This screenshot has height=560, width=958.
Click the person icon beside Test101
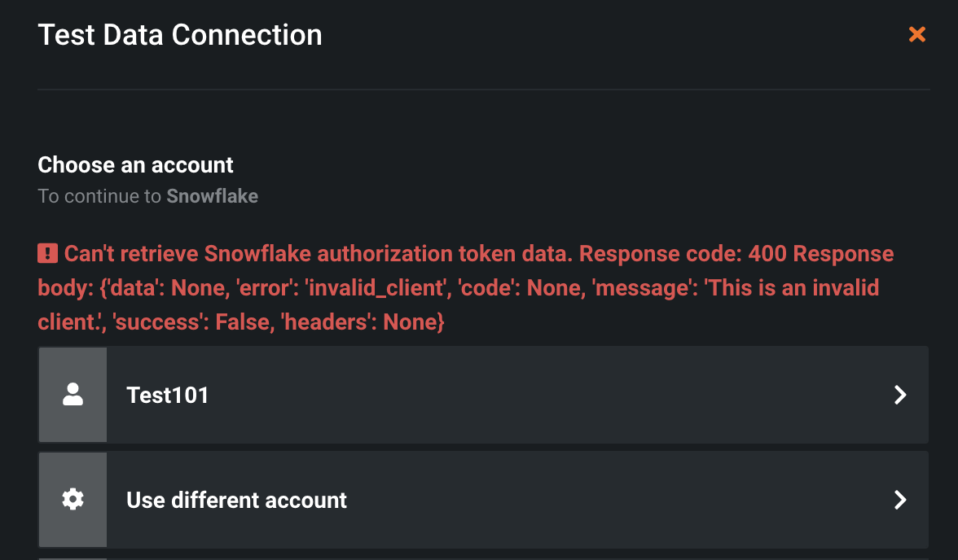click(73, 395)
